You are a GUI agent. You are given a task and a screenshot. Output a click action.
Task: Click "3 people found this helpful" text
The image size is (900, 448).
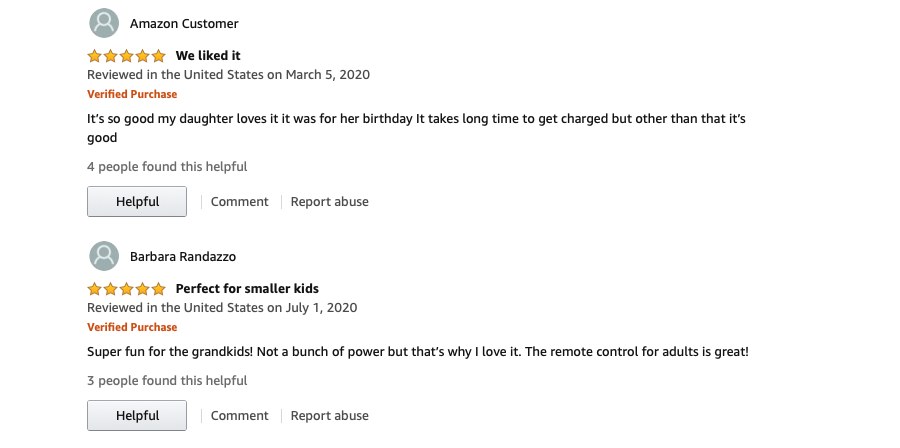click(167, 380)
